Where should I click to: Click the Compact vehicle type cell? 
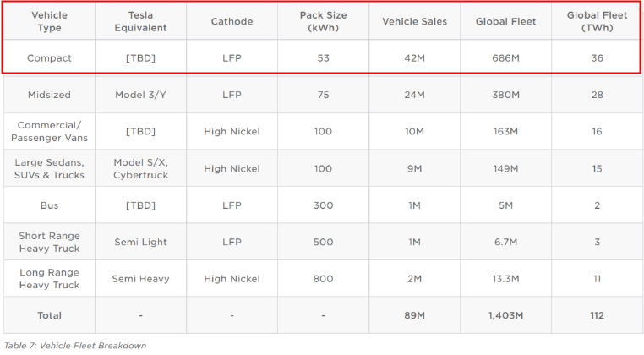[x=49, y=58]
